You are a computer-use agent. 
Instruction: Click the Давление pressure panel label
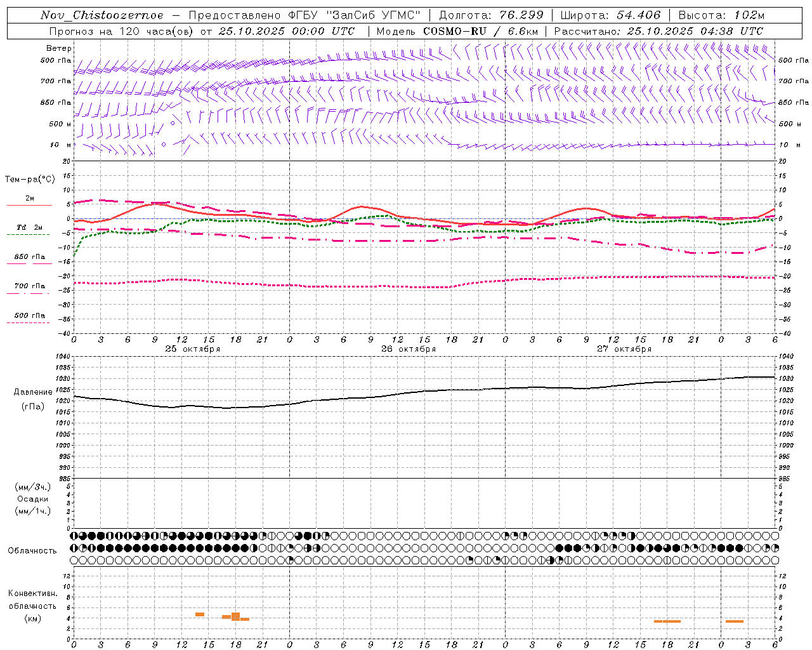(33, 392)
